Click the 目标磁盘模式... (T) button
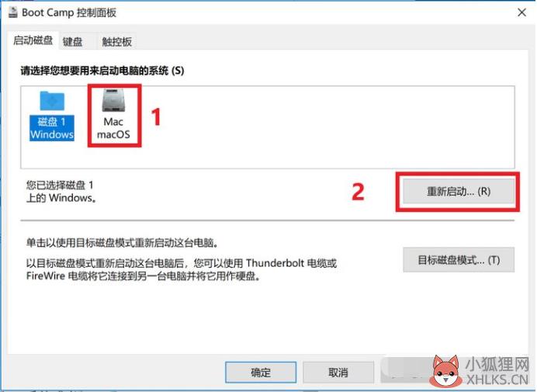 459,260
